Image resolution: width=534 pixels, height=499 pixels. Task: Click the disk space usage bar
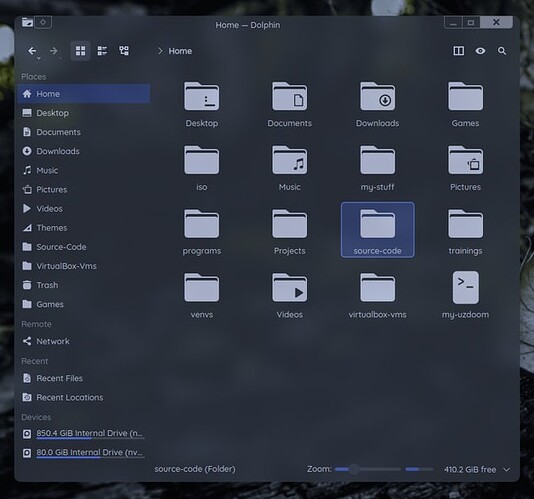419,469
